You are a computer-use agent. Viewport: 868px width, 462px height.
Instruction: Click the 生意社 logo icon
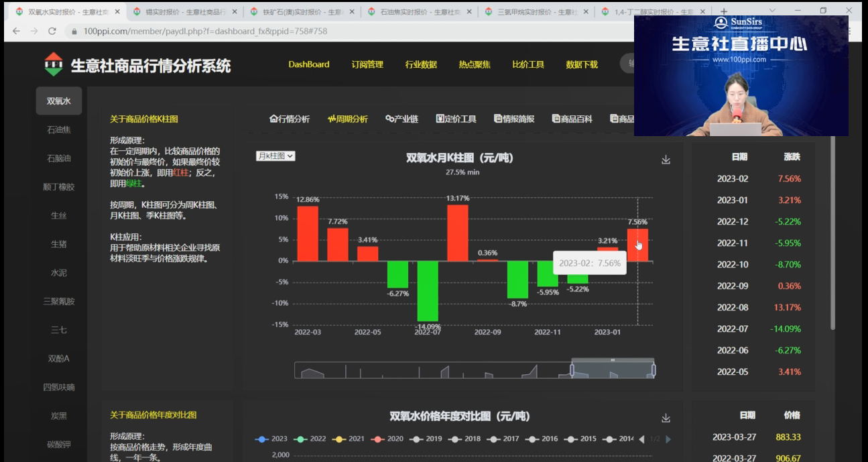54,64
